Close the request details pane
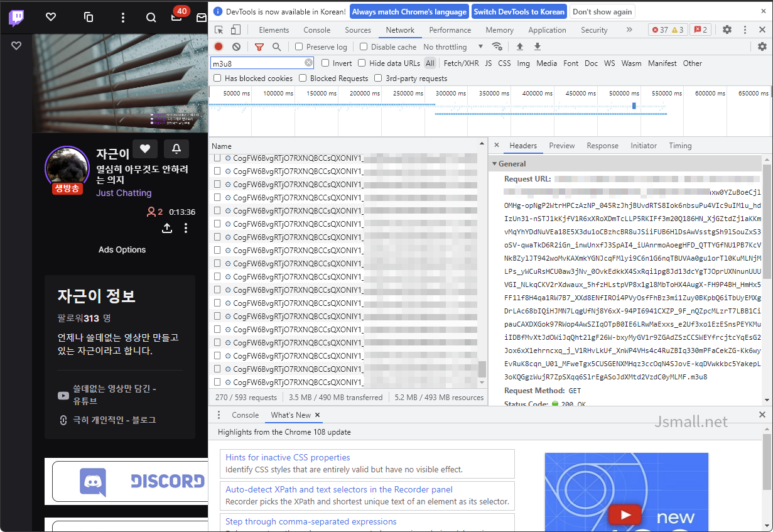 (496, 146)
